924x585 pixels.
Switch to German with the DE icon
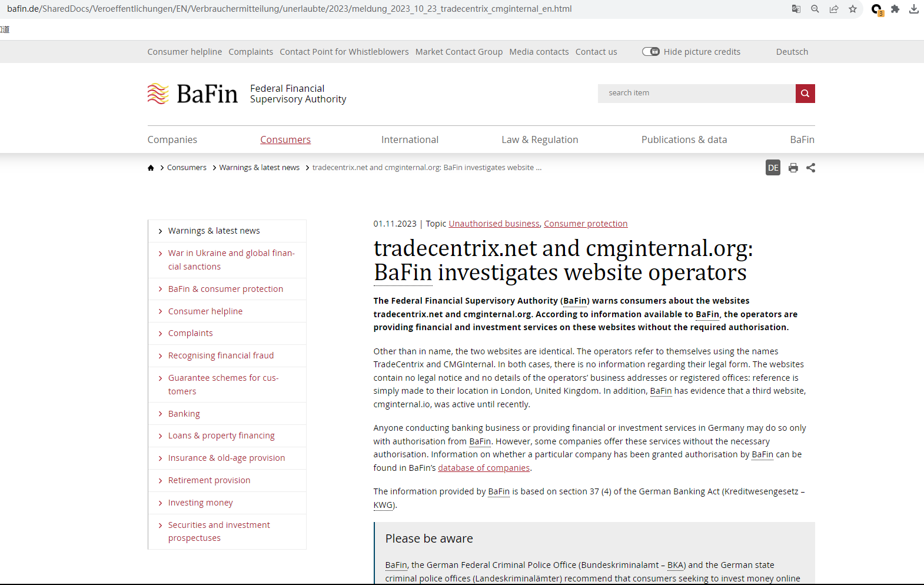coord(773,168)
